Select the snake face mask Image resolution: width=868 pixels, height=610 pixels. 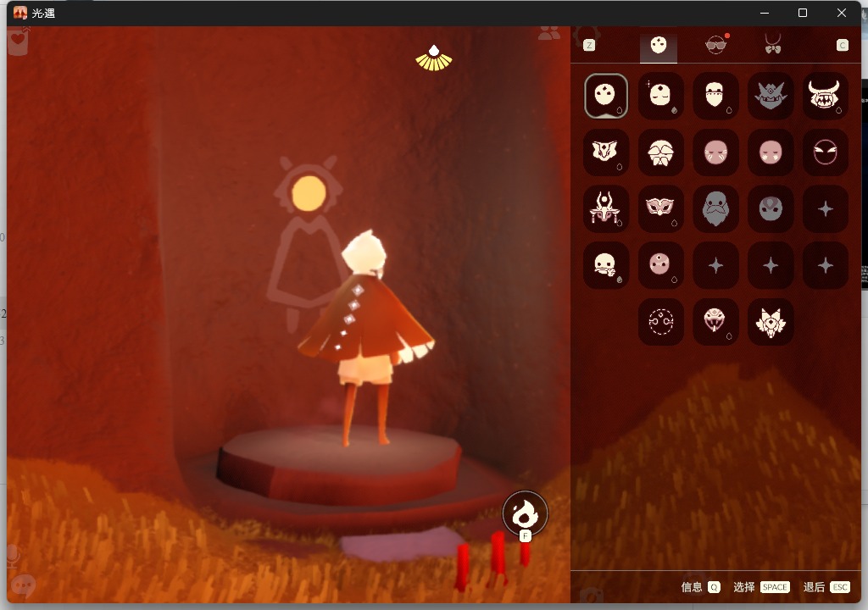click(716, 322)
